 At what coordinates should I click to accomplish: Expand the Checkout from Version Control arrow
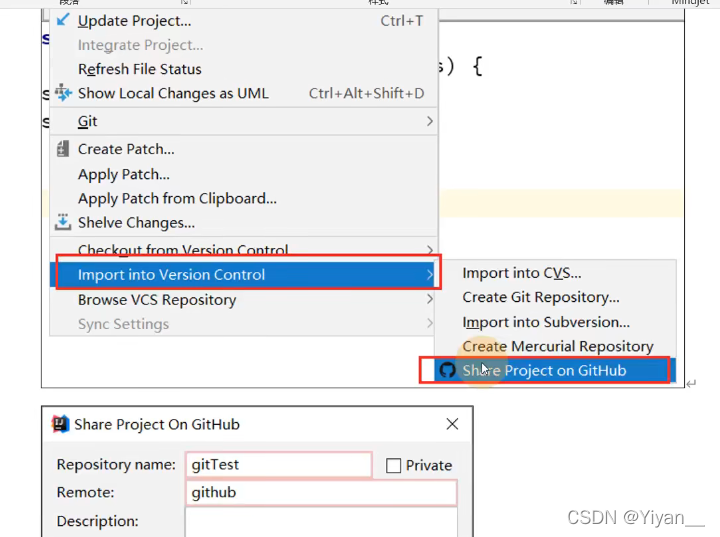pos(429,250)
